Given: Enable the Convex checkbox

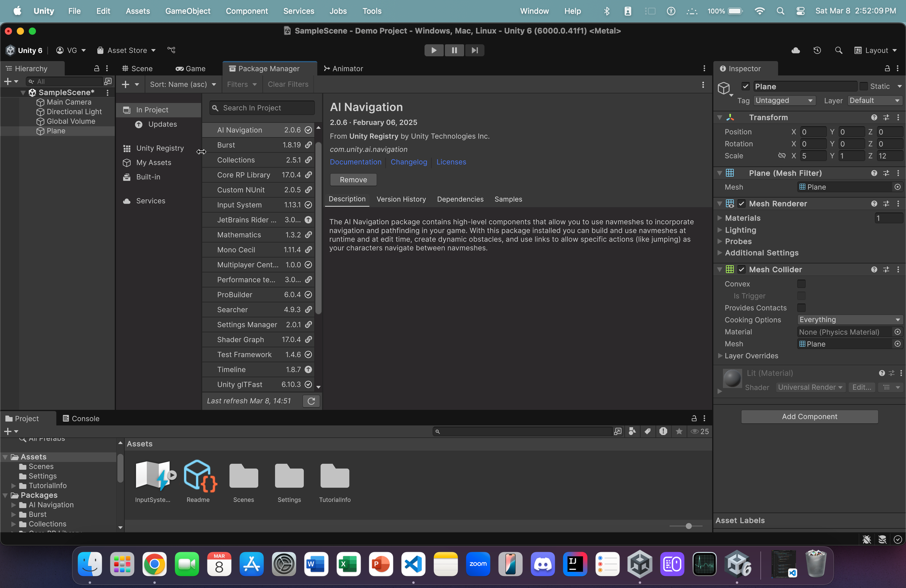Looking at the screenshot, I should tap(801, 284).
